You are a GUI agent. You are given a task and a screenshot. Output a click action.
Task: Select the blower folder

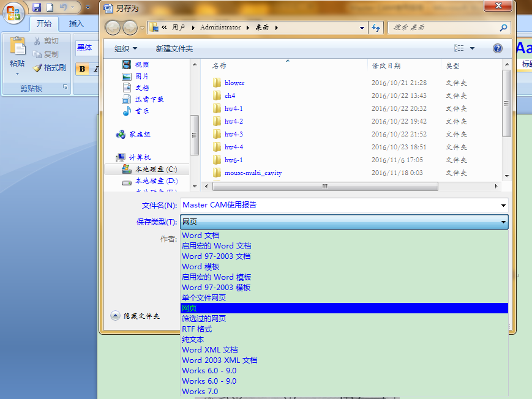pos(234,83)
